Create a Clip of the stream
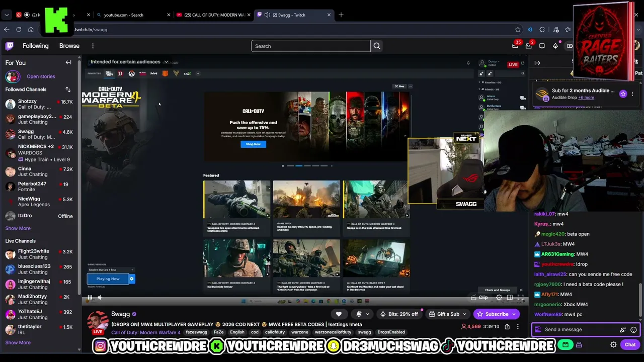This screenshot has height=362, width=644. [479, 298]
